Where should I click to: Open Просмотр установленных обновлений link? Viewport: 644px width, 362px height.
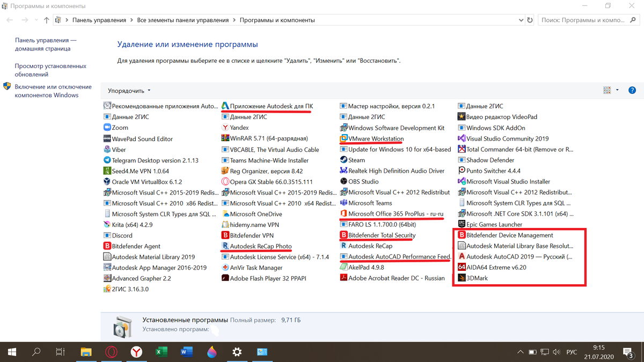[x=50, y=70]
